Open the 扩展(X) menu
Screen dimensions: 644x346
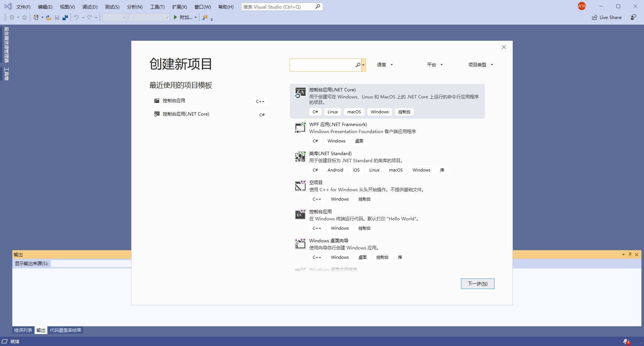point(179,7)
